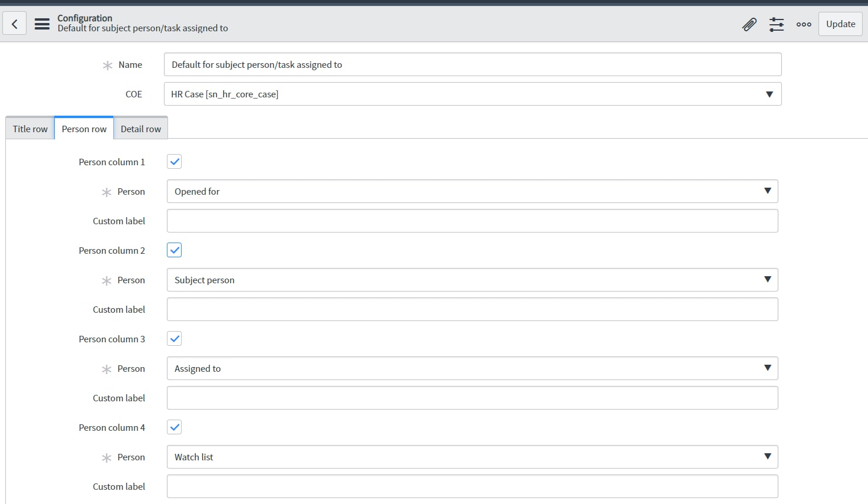Click header subtitle Default for subject person/task assigned to
This screenshot has height=504, width=868.
(x=143, y=28)
